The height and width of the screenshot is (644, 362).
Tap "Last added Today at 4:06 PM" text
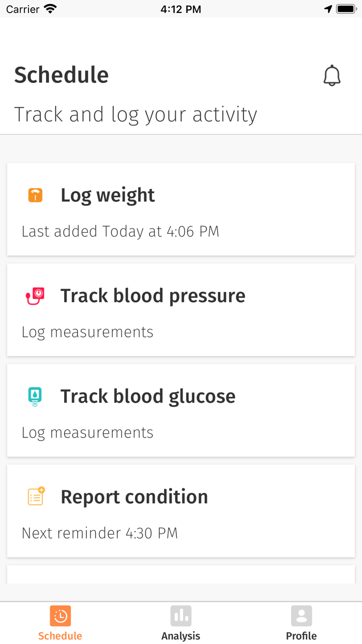[x=120, y=231]
